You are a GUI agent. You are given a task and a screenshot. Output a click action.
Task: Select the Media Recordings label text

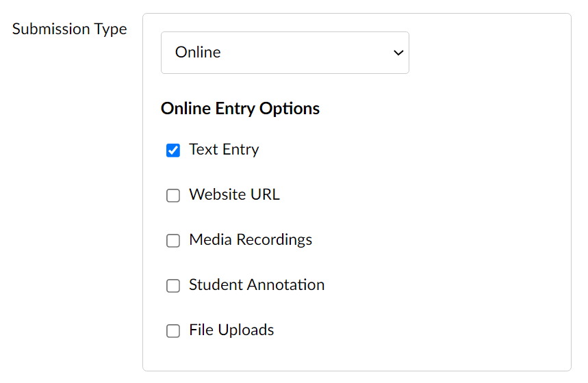[251, 240]
